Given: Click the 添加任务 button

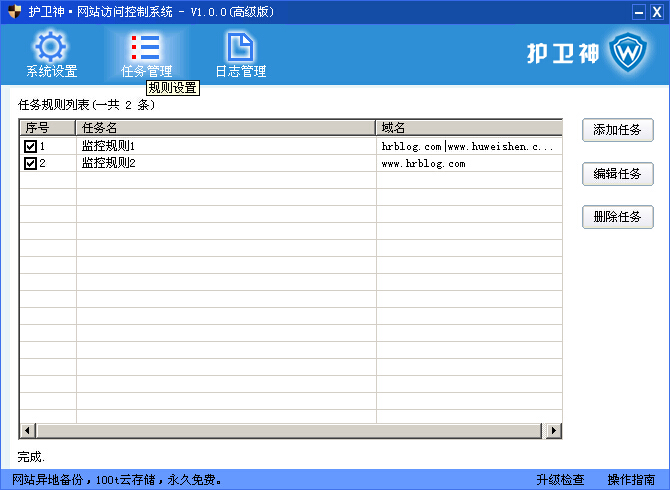Looking at the screenshot, I should point(617,130).
